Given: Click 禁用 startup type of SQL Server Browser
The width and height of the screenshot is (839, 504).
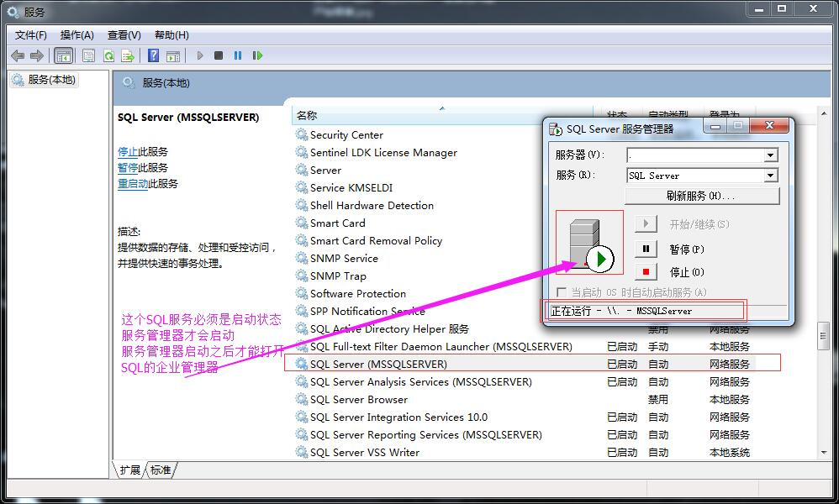Looking at the screenshot, I should [658, 399].
